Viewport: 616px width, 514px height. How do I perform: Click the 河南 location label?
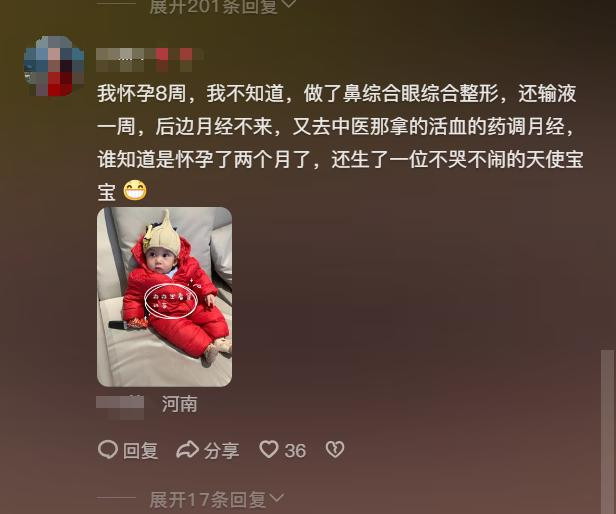(180, 404)
